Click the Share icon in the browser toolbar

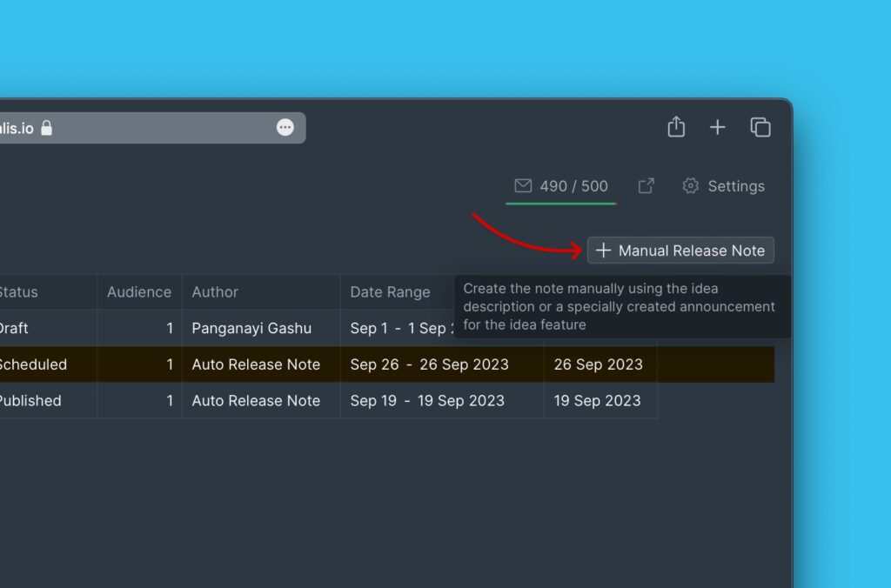coord(677,127)
